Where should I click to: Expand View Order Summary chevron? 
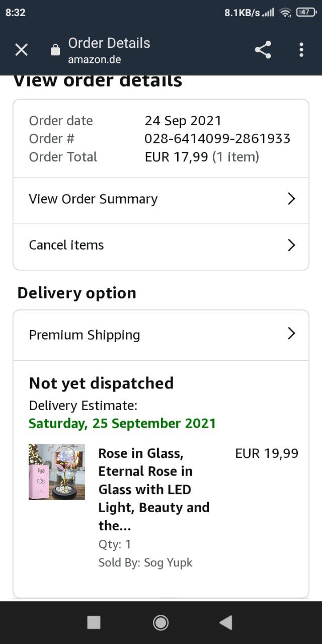pyautogui.click(x=291, y=199)
